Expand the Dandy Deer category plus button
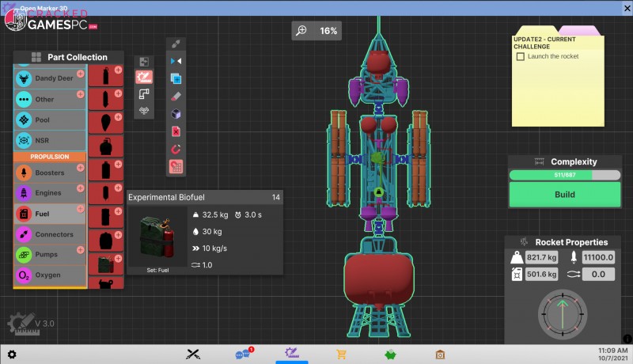The height and width of the screenshot is (364, 633). [x=80, y=73]
